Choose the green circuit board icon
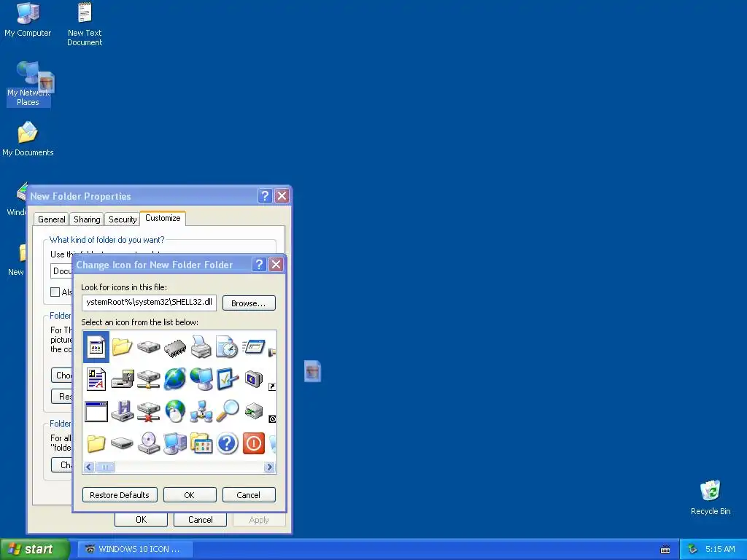This screenshot has height=560, width=747. point(253,411)
